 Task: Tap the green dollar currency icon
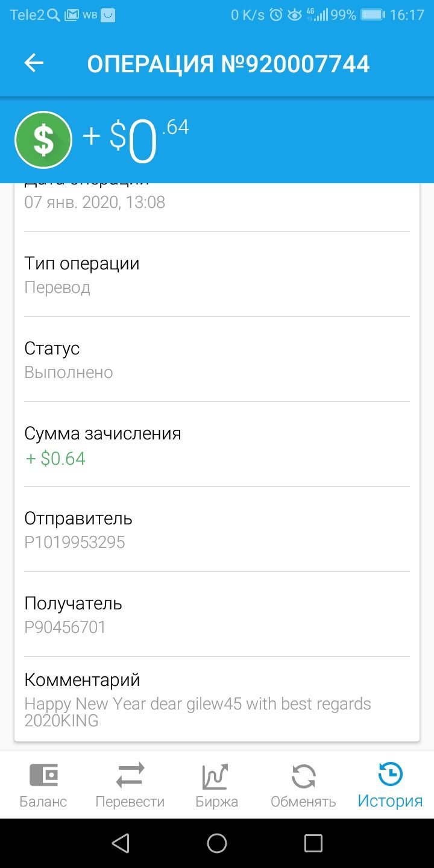(43, 140)
